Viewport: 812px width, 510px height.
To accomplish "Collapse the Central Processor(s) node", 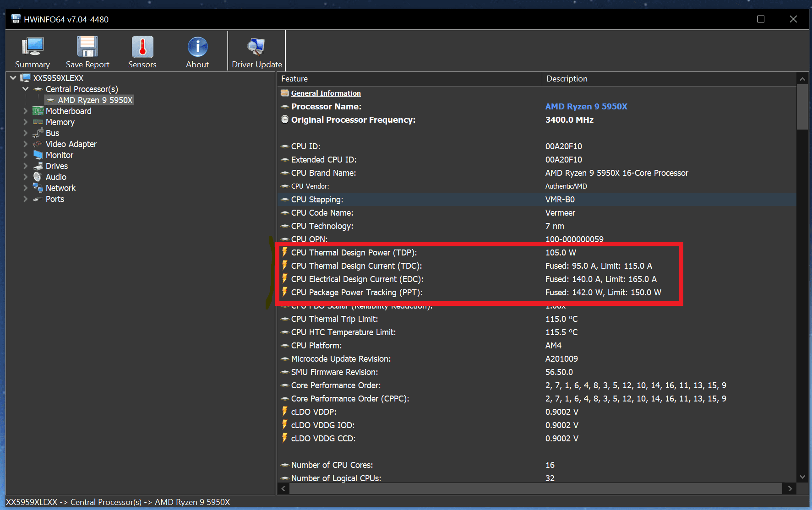I will pyautogui.click(x=25, y=89).
